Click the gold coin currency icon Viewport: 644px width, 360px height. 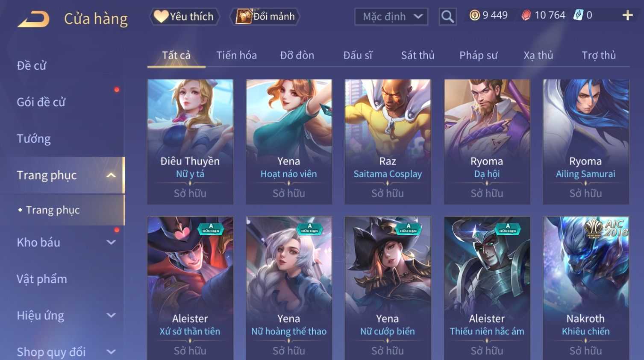coord(474,15)
